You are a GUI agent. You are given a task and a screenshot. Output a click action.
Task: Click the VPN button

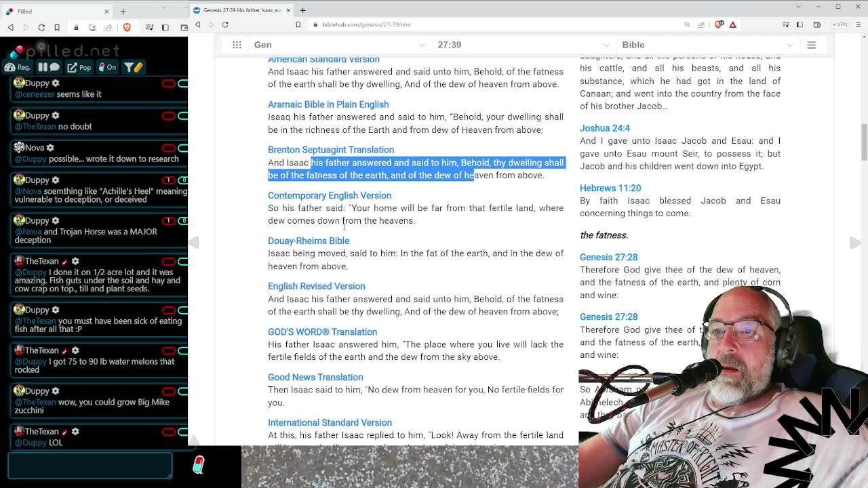pos(842,24)
